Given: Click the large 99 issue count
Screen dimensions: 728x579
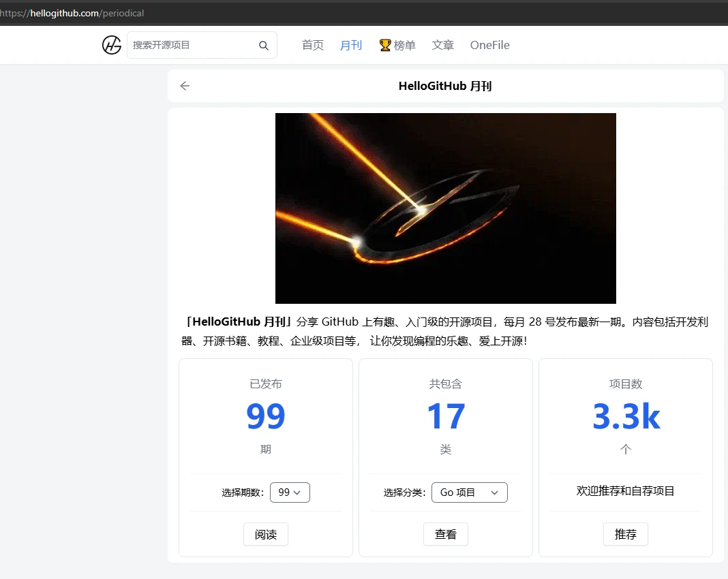Looking at the screenshot, I should coord(266,416).
